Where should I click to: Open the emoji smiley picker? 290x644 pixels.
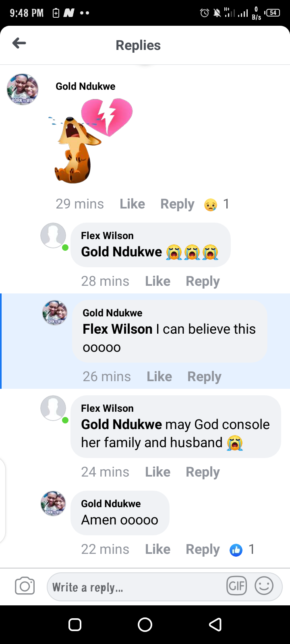264,586
